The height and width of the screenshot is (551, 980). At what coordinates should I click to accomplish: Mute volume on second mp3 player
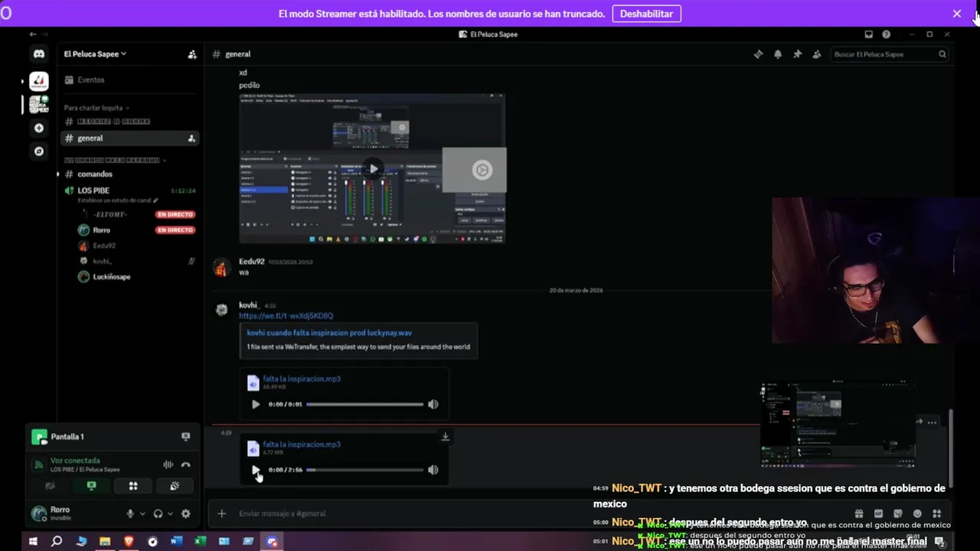pos(433,470)
